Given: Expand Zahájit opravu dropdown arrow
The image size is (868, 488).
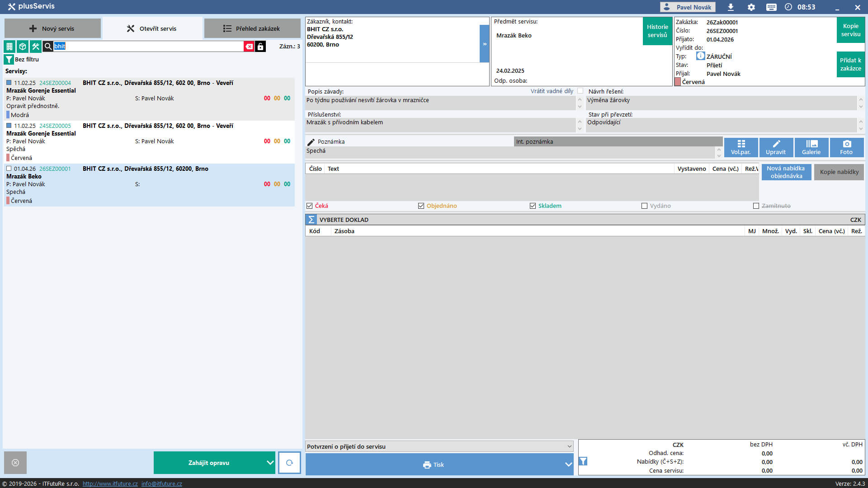Looking at the screenshot, I should coord(270,463).
